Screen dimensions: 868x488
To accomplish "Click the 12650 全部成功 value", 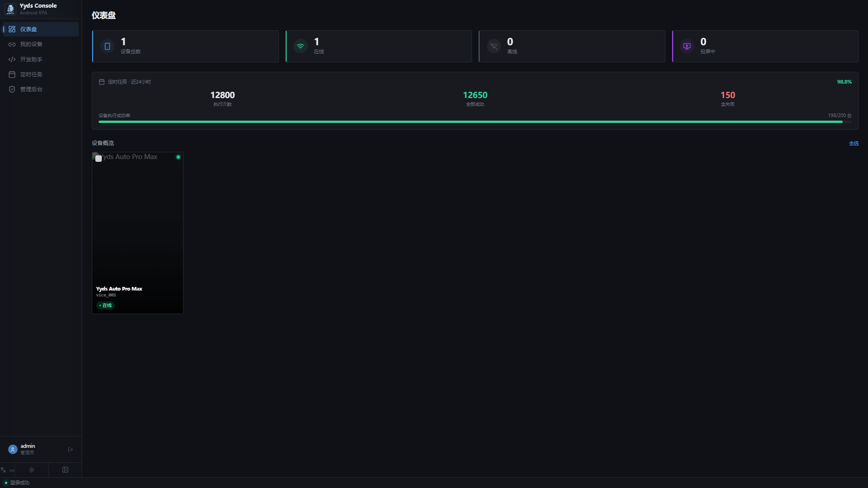I will coord(475,95).
